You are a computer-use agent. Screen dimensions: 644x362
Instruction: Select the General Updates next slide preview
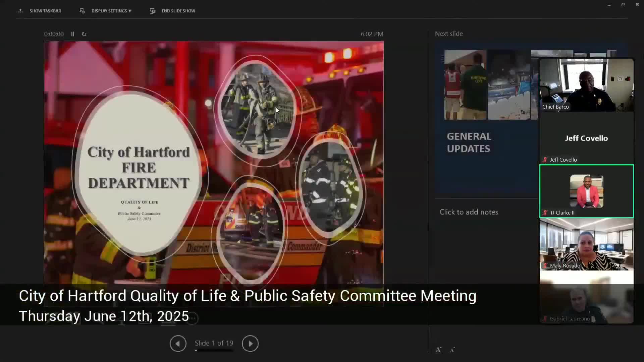[486, 117]
